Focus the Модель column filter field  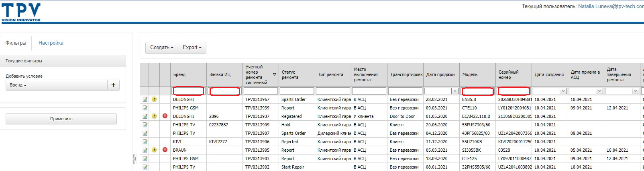point(477,91)
